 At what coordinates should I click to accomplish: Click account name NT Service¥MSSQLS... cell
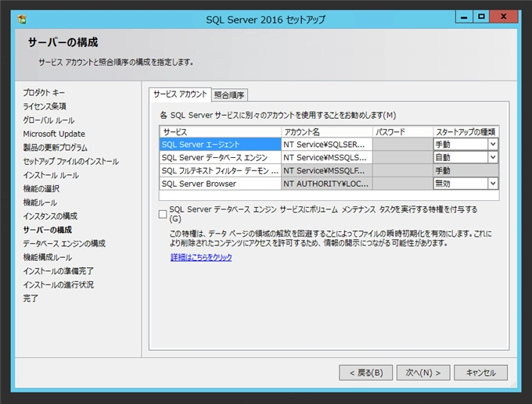[327, 157]
